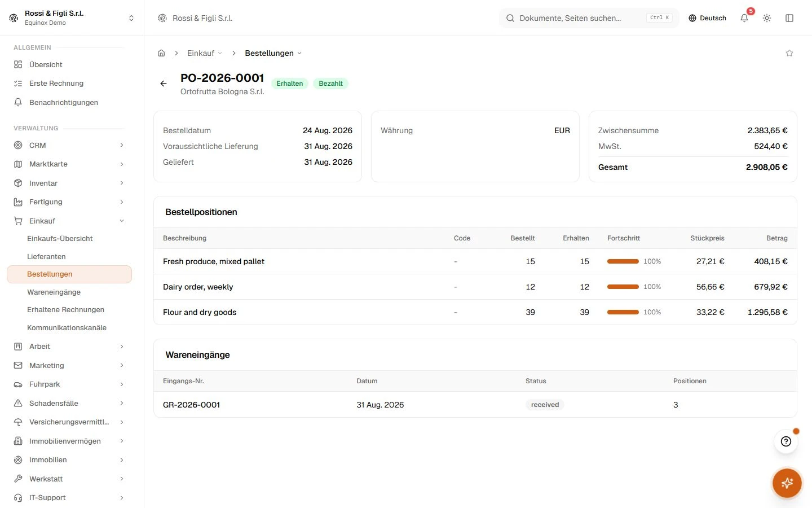This screenshot has height=508, width=812.
Task: Select the active Bestellungen sidebar item
Action: [69, 274]
